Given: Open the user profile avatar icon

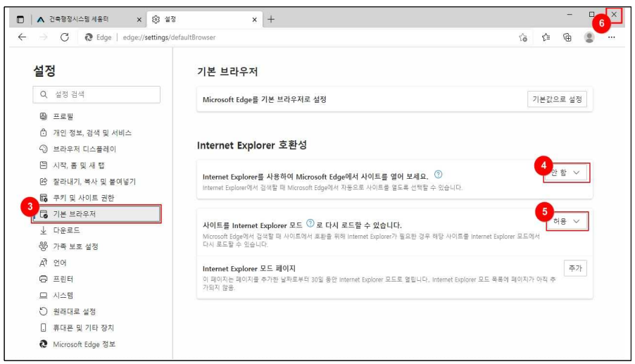Looking at the screenshot, I should (589, 37).
